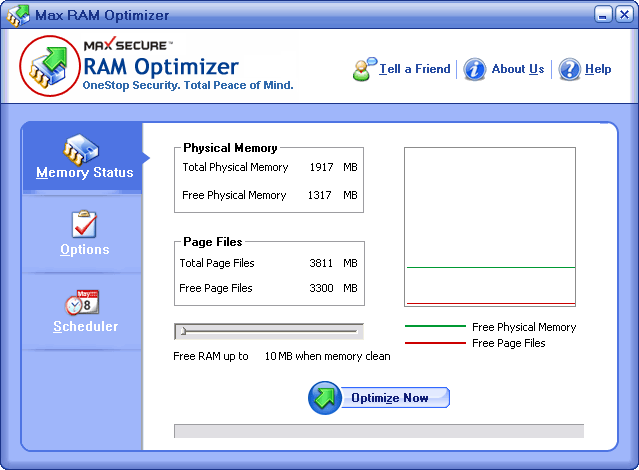Click the 'Free Page Files' row label

[216, 288]
